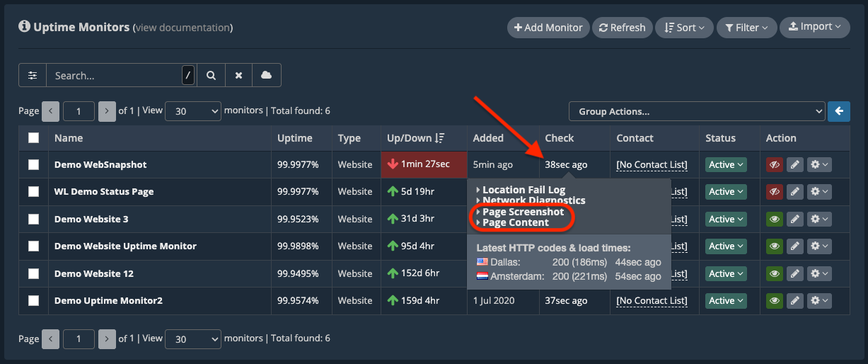
Task: Edit Demo WebSnapshot with pencil icon
Action: (795, 164)
